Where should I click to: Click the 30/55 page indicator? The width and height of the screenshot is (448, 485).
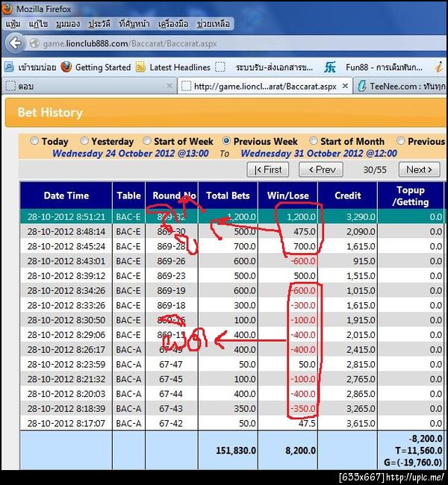[375, 169]
